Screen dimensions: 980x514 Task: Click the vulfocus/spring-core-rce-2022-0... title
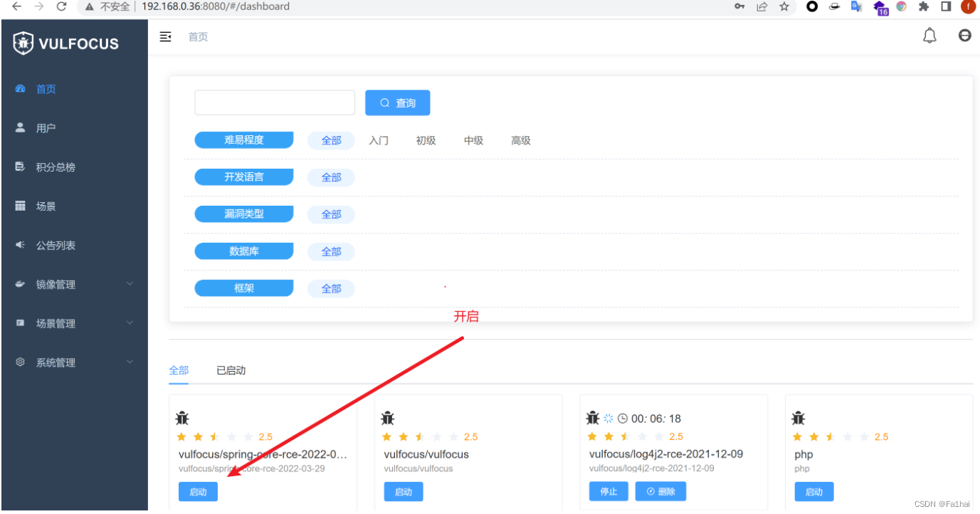(x=263, y=454)
